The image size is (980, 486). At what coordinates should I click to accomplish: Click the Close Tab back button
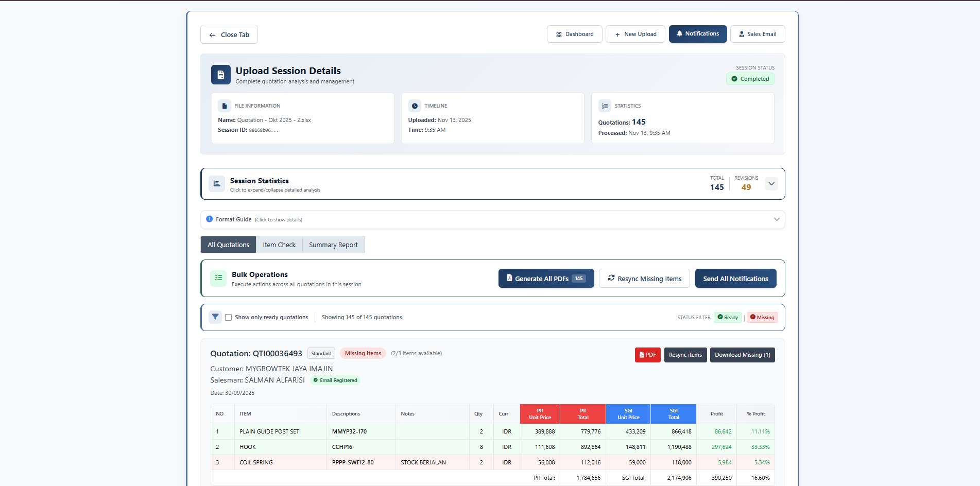click(229, 34)
